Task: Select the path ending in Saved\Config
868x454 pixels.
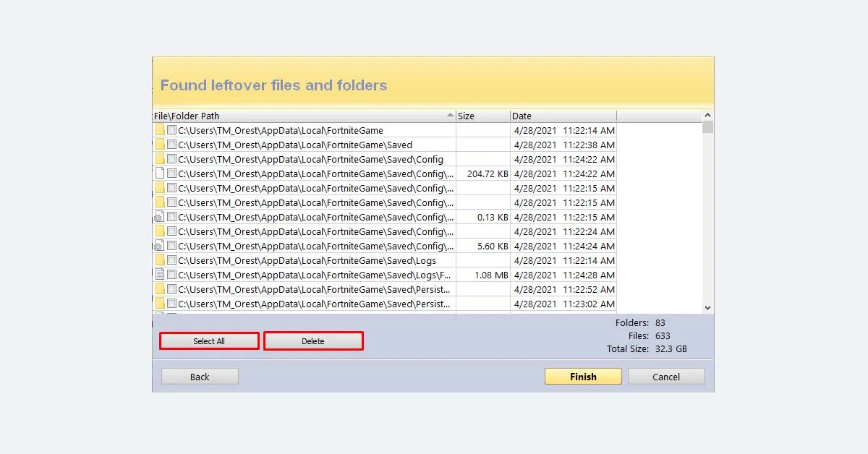Action: [311, 159]
